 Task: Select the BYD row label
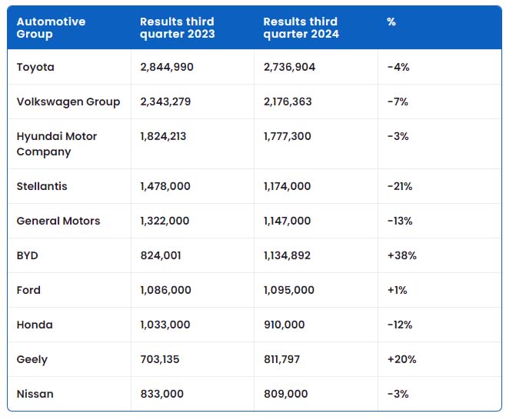pyautogui.click(x=28, y=255)
